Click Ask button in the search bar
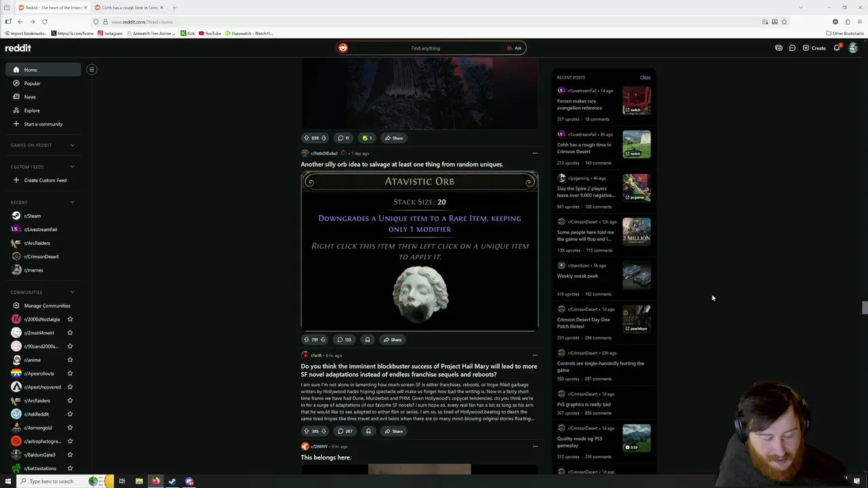The height and width of the screenshot is (488, 868). (x=514, y=48)
